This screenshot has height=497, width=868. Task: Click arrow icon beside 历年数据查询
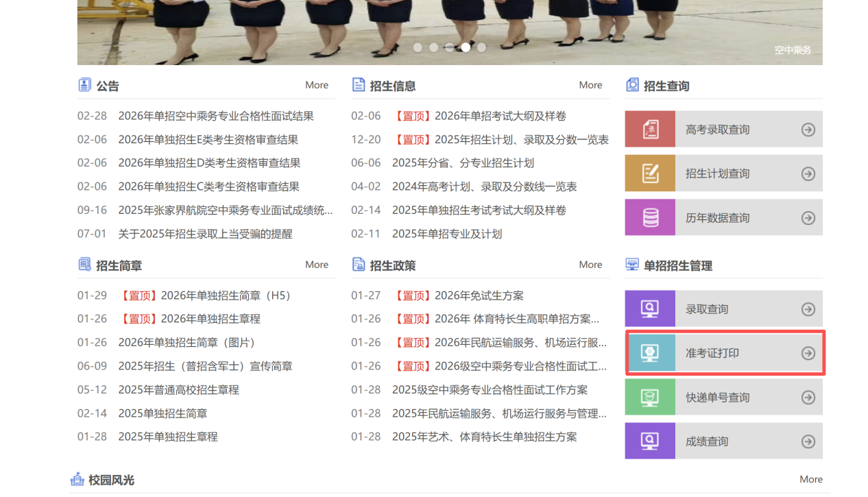808,218
